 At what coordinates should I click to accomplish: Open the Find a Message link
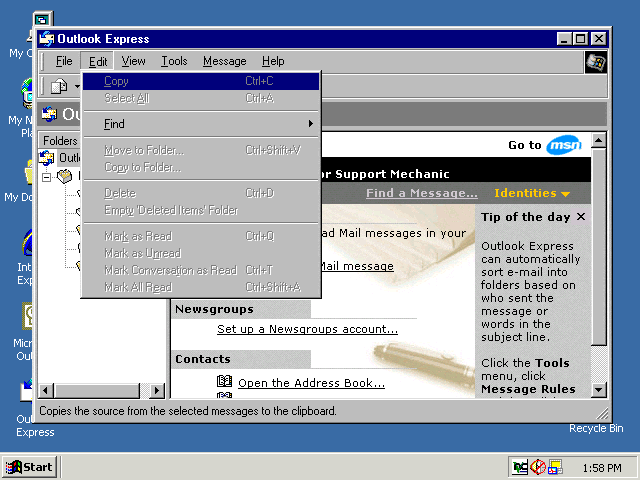click(422, 193)
